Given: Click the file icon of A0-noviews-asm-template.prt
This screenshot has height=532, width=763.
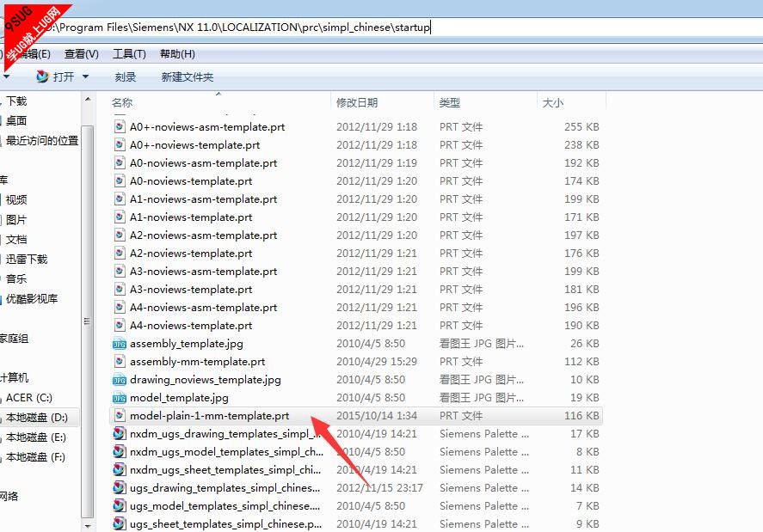Looking at the screenshot, I should 120,163.
